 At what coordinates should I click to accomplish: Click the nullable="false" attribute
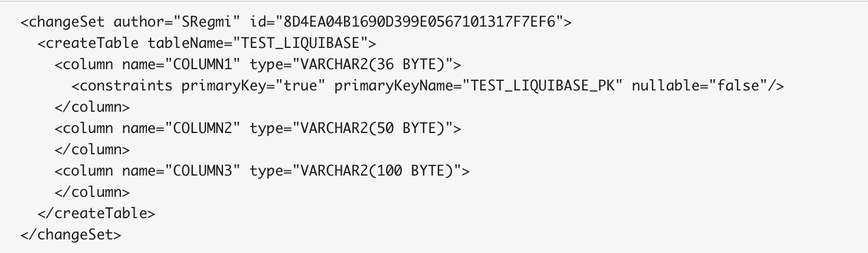pyautogui.click(x=700, y=86)
